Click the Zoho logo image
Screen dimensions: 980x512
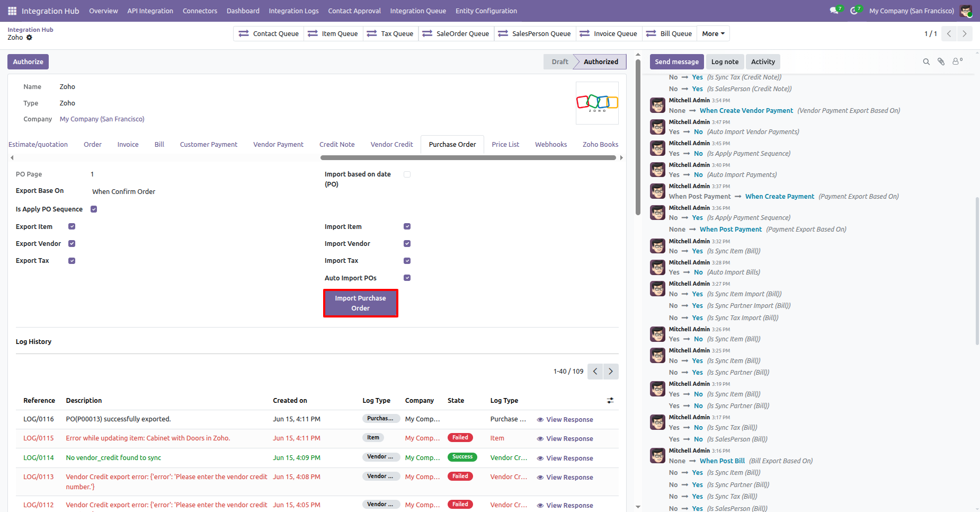point(597,103)
